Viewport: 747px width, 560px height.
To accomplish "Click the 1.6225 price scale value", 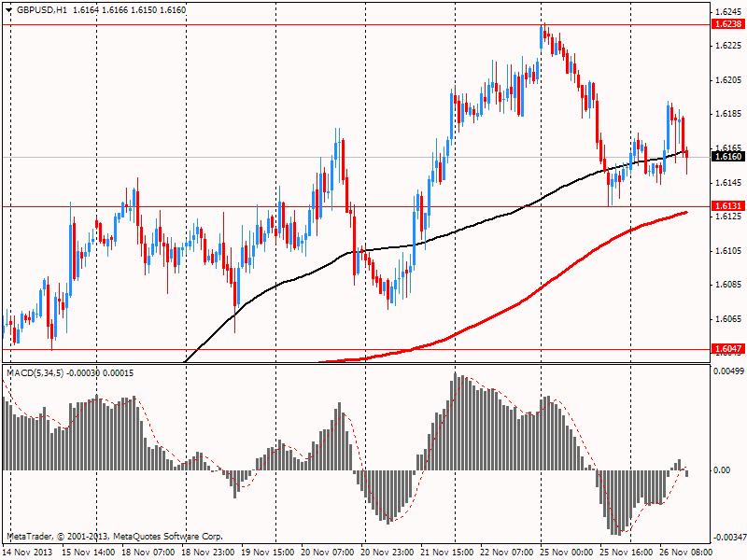I will pyautogui.click(x=728, y=46).
